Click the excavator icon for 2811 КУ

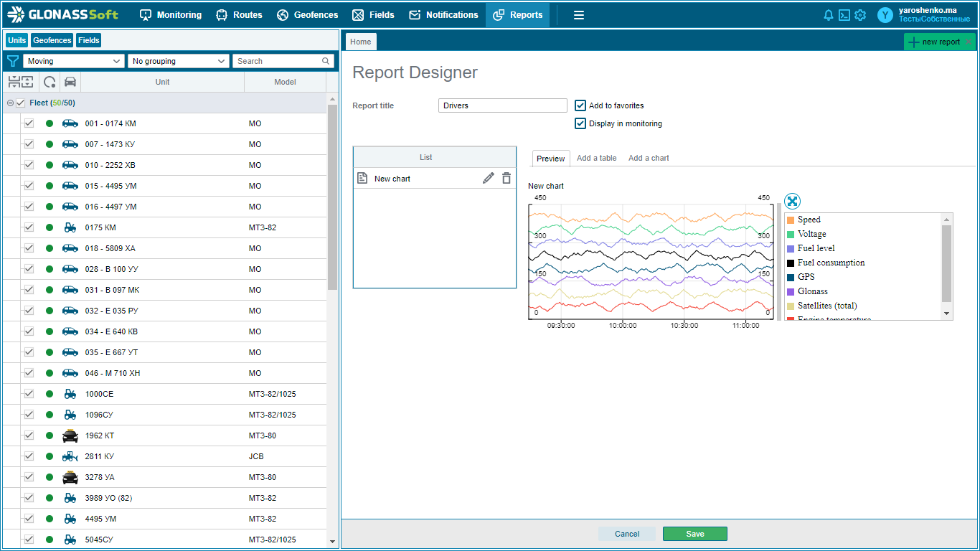click(70, 456)
